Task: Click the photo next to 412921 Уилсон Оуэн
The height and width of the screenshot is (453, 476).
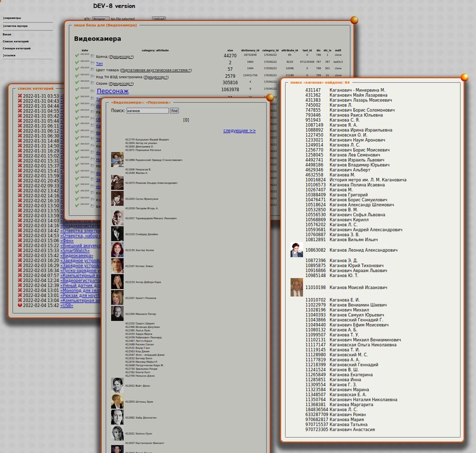Action: [x=117, y=433]
